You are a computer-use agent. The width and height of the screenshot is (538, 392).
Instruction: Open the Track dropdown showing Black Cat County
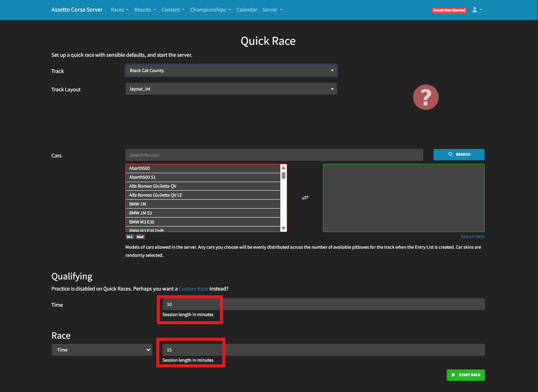[x=231, y=70]
